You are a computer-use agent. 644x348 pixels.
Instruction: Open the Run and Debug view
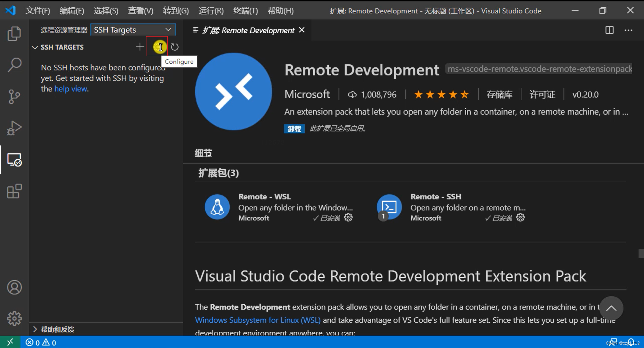point(14,128)
